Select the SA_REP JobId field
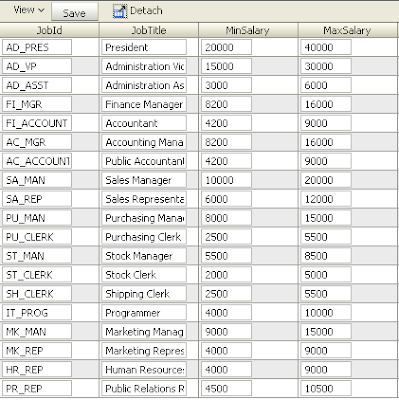Image resolution: width=399 pixels, height=400 pixels. pyautogui.click(x=37, y=199)
